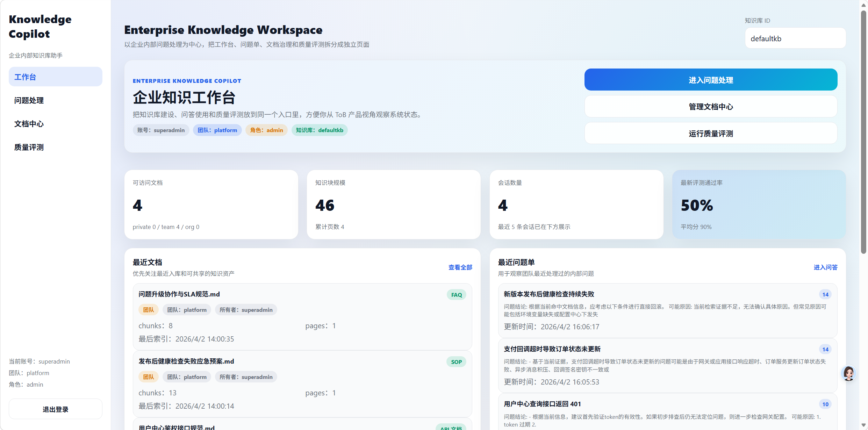The width and height of the screenshot is (868, 430).
Task: Click 最后索引: 2026/4/2 14:00:35 timestamp
Action: click(186, 339)
